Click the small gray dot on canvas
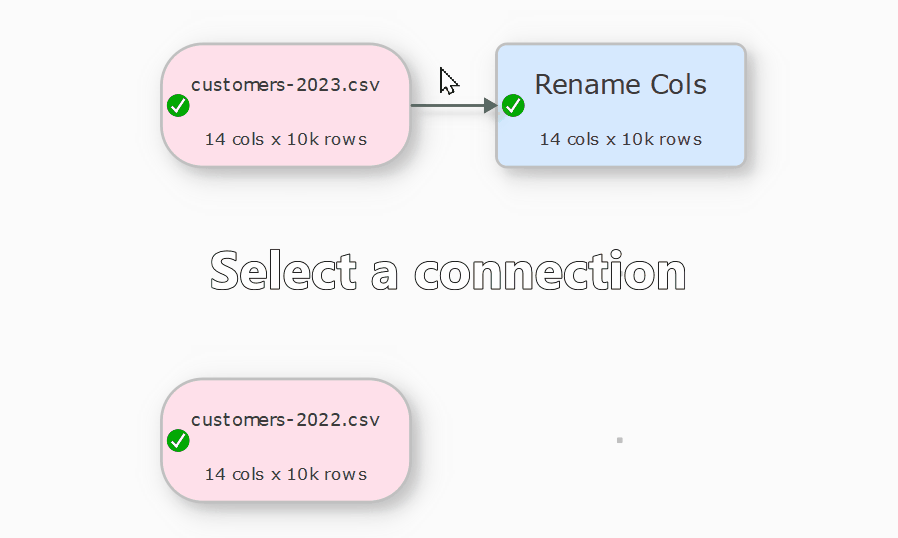 point(620,440)
